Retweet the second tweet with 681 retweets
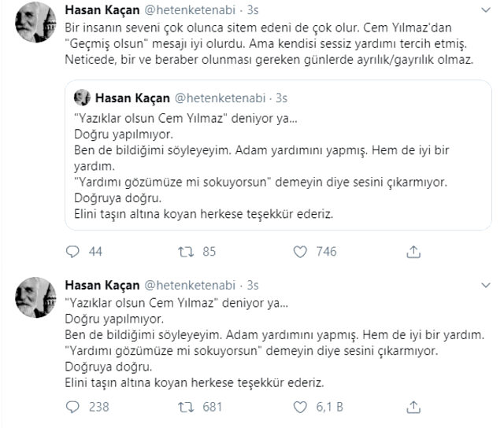The height and width of the screenshot is (428, 504). [184, 408]
